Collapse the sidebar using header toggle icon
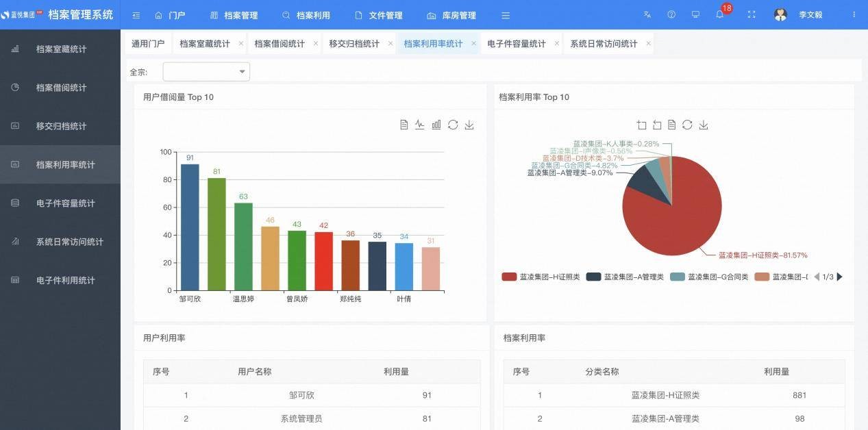This screenshot has width=868, height=430. pyautogui.click(x=136, y=15)
